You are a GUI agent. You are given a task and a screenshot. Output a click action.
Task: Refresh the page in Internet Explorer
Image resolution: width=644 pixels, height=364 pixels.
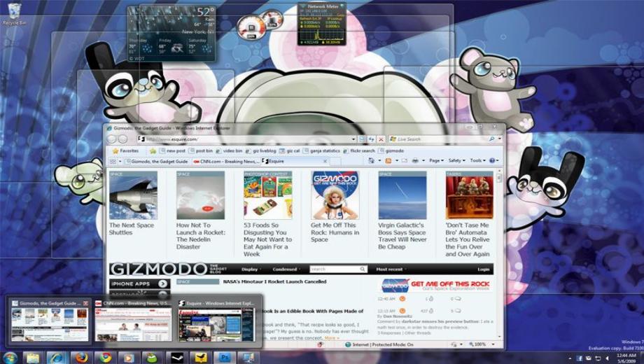click(371, 139)
